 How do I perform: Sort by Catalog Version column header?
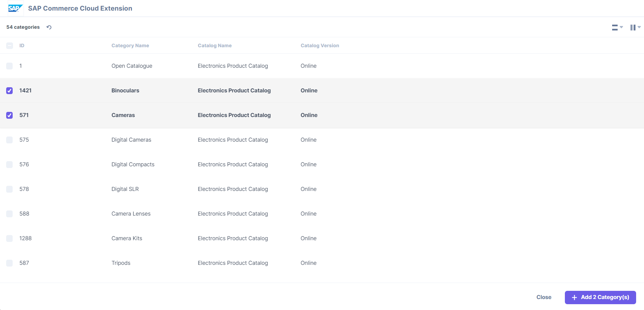[320, 46]
